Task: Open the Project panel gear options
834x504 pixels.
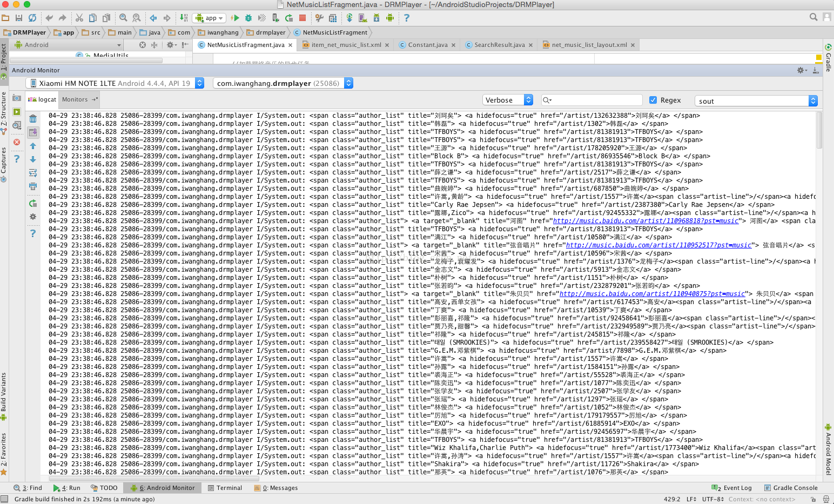Action: pos(171,45)
